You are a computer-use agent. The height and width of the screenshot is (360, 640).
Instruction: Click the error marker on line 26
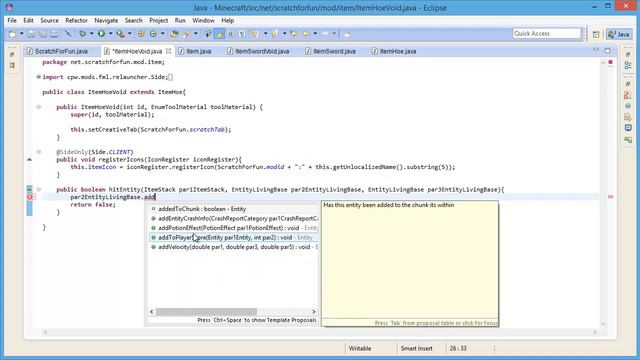pyautogui.click(x=29, y=197)
